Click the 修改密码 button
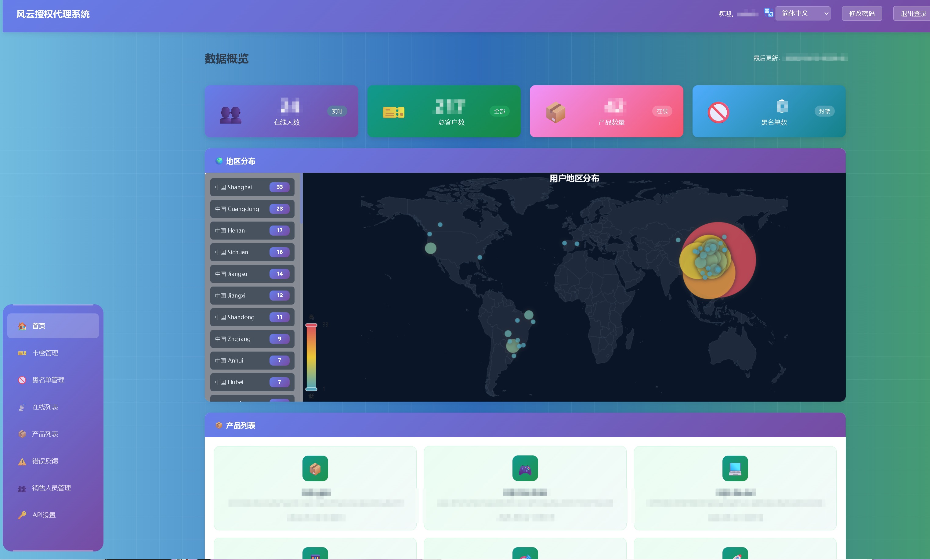 (x=862, y=13)
